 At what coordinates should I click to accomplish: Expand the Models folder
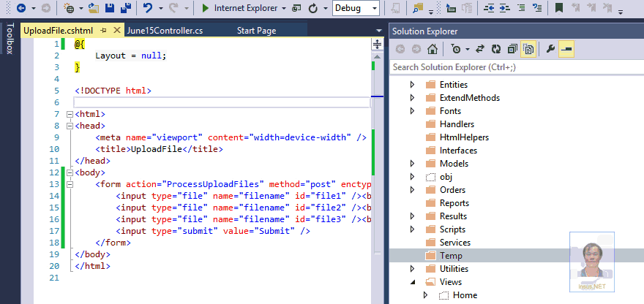(412, 163)
